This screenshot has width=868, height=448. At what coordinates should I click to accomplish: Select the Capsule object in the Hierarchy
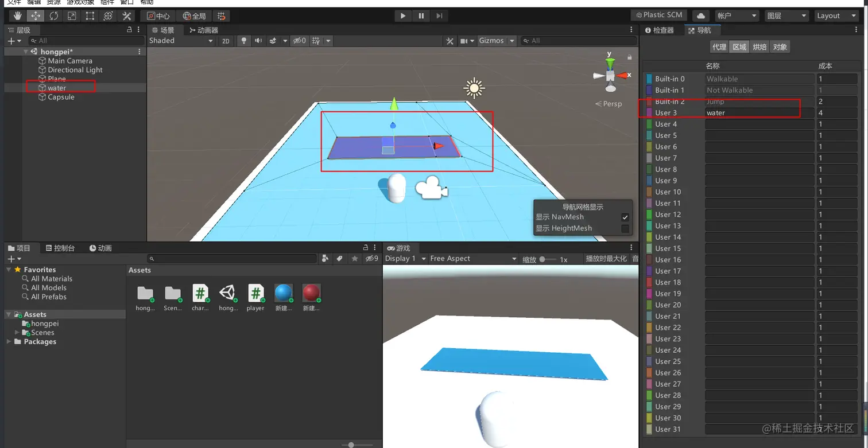[x=61, y=98]
